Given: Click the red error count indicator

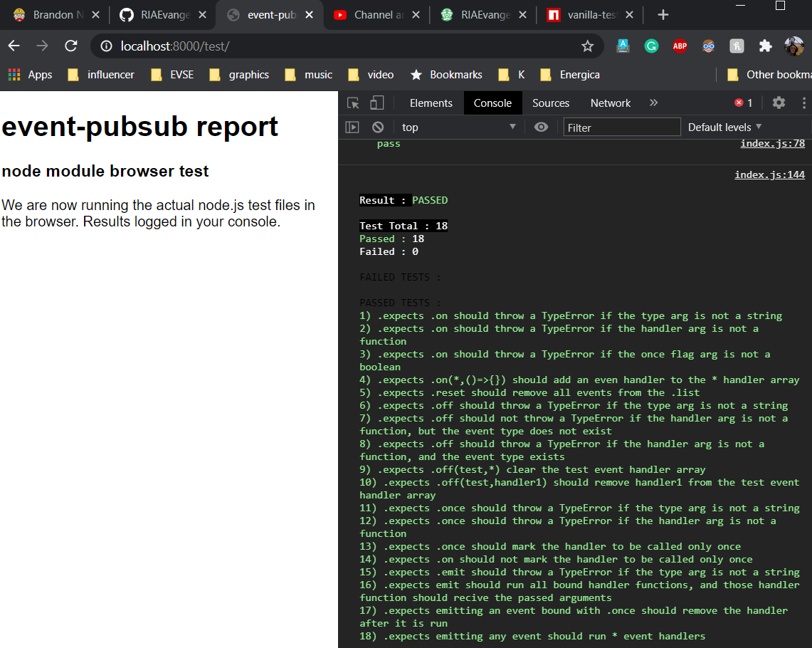Looking at the screenshot, I should click(x=744, y=103).
